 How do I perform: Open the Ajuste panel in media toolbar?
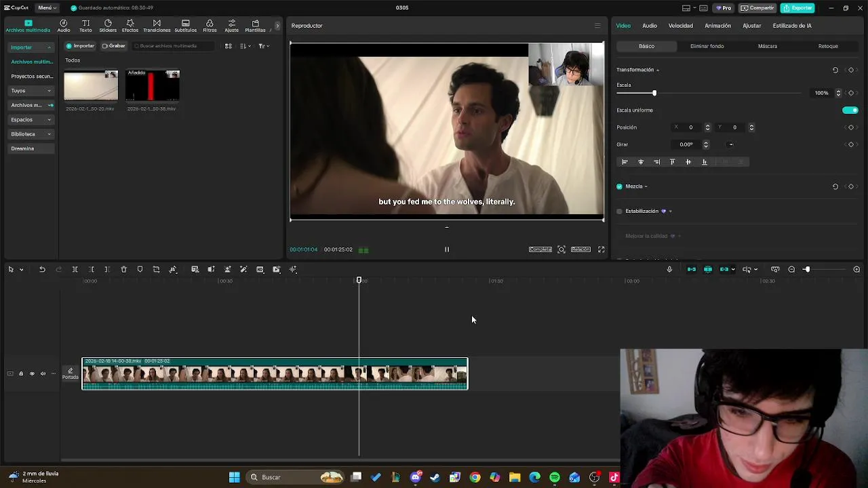(x=231, y=26)
